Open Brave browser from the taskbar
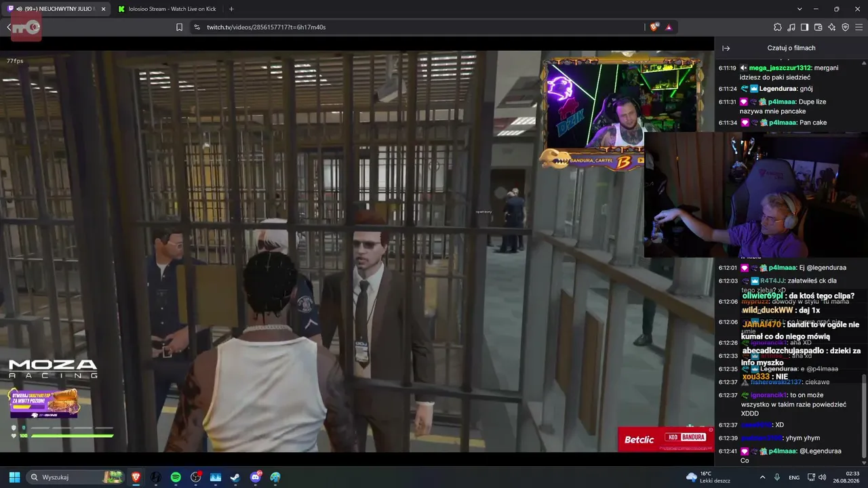Image resolution: width=868 pixels, height=488 pixels. (x=136, y=477)
